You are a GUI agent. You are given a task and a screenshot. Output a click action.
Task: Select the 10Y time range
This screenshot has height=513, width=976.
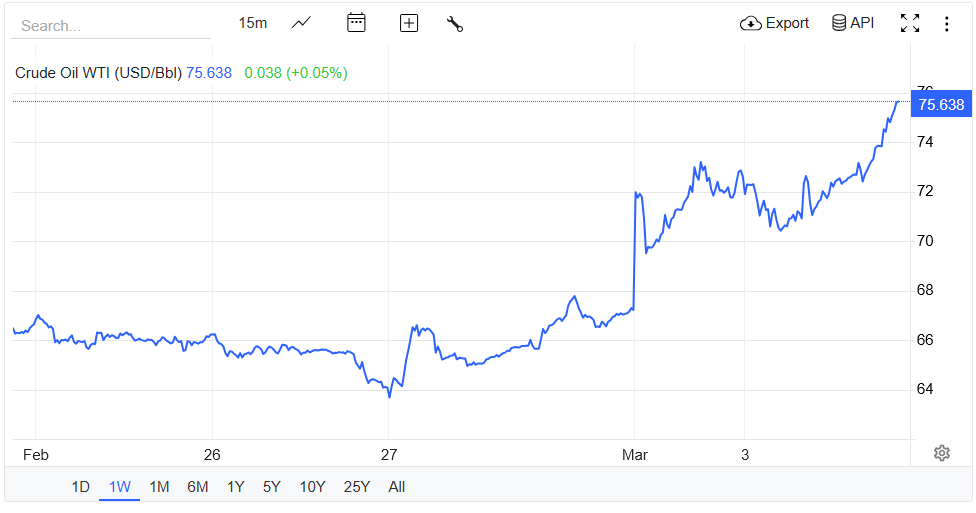tap(312, 487)
